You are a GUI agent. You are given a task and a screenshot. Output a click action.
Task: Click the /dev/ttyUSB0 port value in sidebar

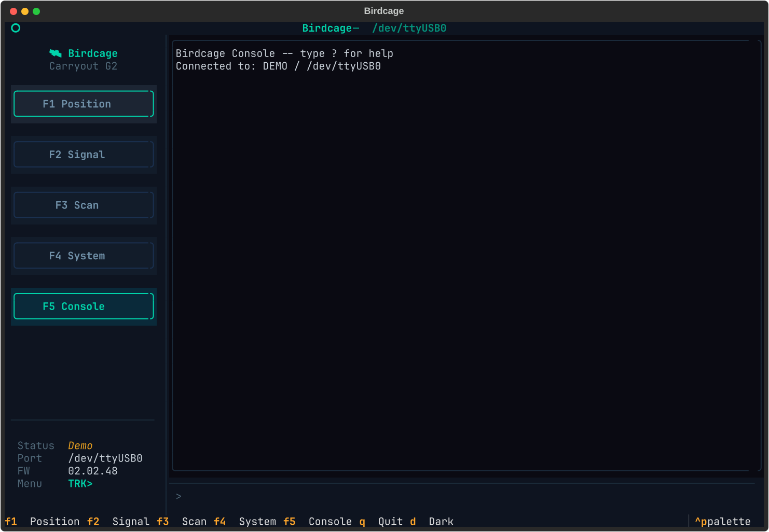(x=105, y=458)
